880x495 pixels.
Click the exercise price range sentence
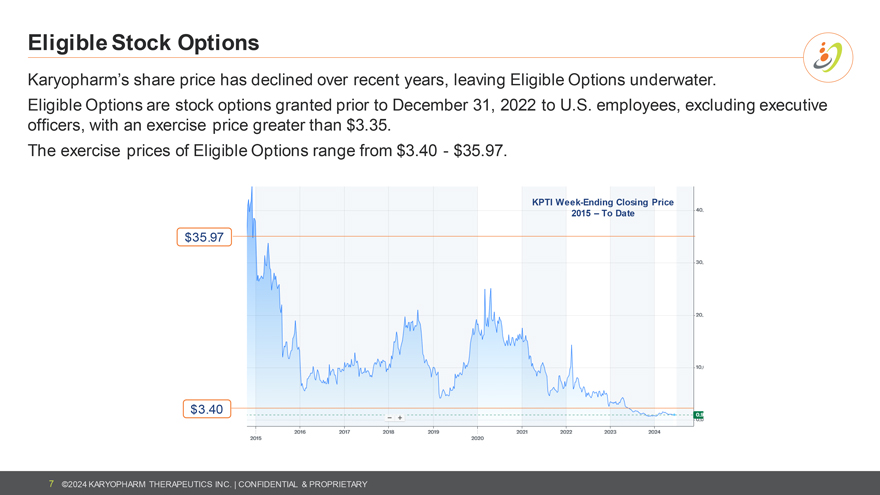(268, 151)
